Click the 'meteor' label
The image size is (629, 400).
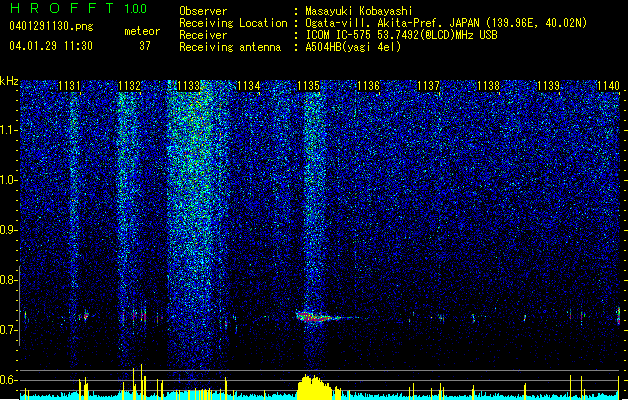(142, 31)
